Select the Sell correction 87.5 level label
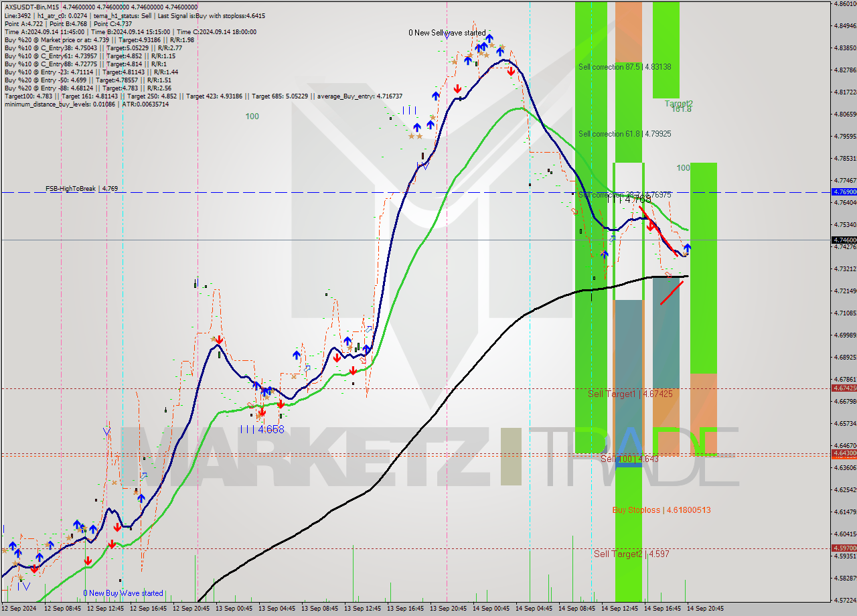 click(625, 67)
